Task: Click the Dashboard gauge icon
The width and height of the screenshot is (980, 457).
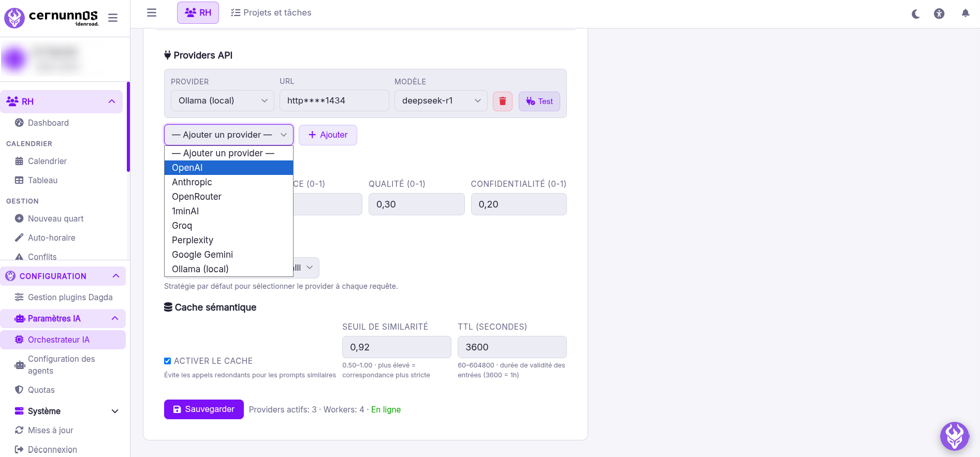Action: tap(19, 123)
